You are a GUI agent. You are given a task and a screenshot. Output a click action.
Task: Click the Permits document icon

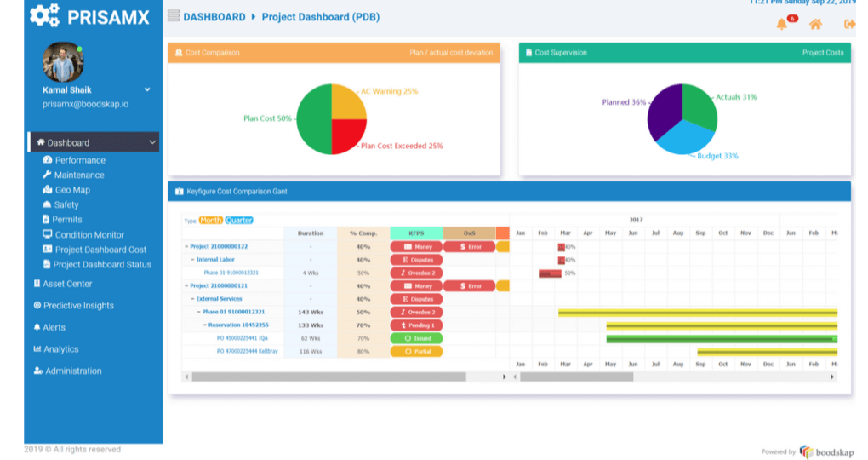point(46,220)
